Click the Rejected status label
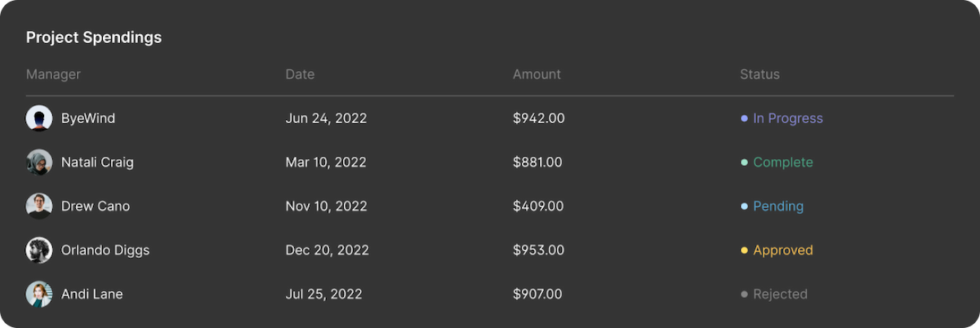 tap(780, 295)
